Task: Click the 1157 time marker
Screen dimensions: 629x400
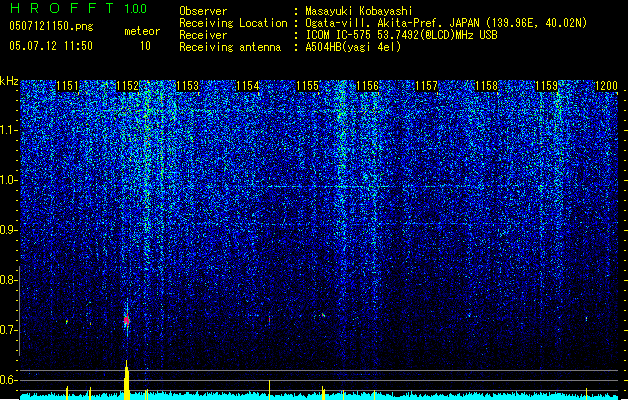Action: click(426, 86)
